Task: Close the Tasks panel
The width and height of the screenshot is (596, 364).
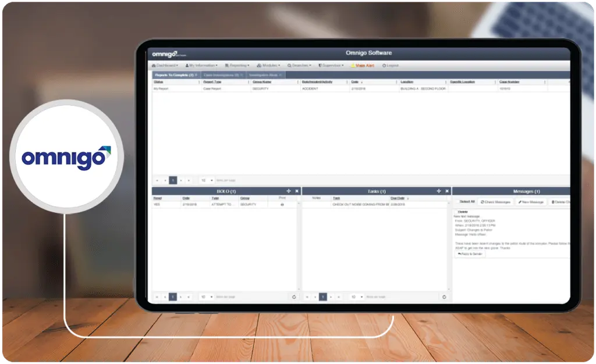Action: [x=447, y=191]
